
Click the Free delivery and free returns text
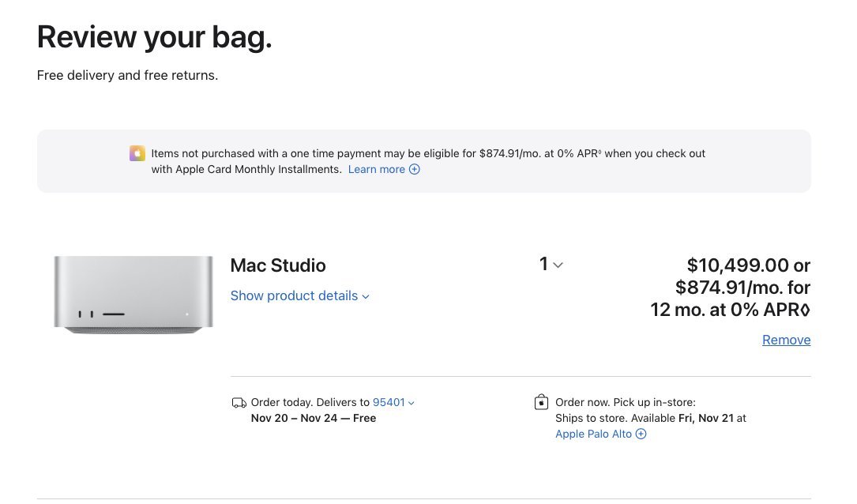pos(127,76)
